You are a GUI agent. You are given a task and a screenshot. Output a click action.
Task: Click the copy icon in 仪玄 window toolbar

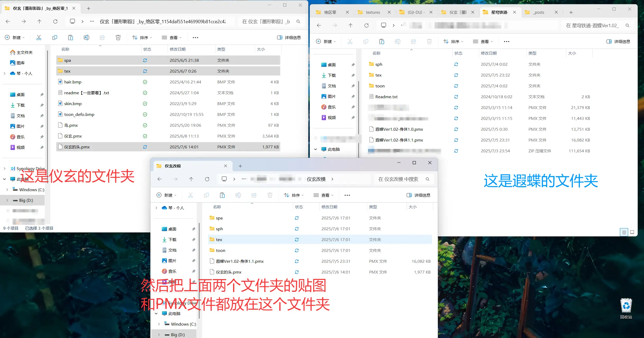tap(55, 37)
